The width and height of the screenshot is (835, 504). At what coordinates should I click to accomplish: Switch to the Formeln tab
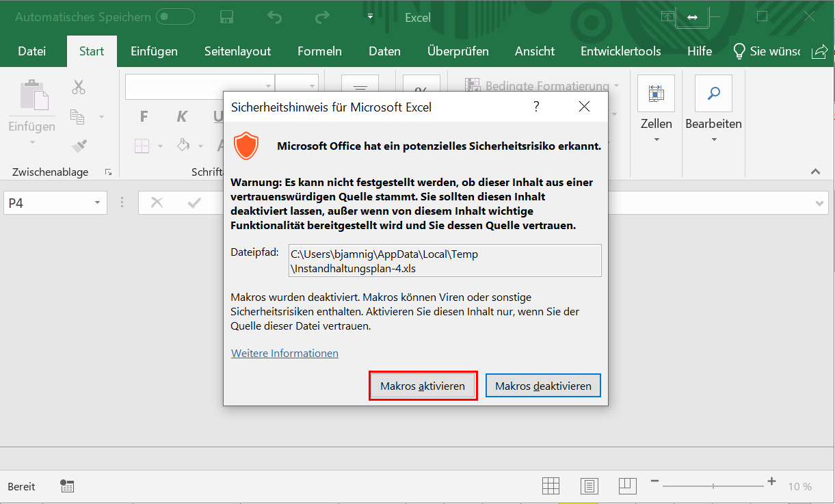pyautogui.click(x=319, y=51)
